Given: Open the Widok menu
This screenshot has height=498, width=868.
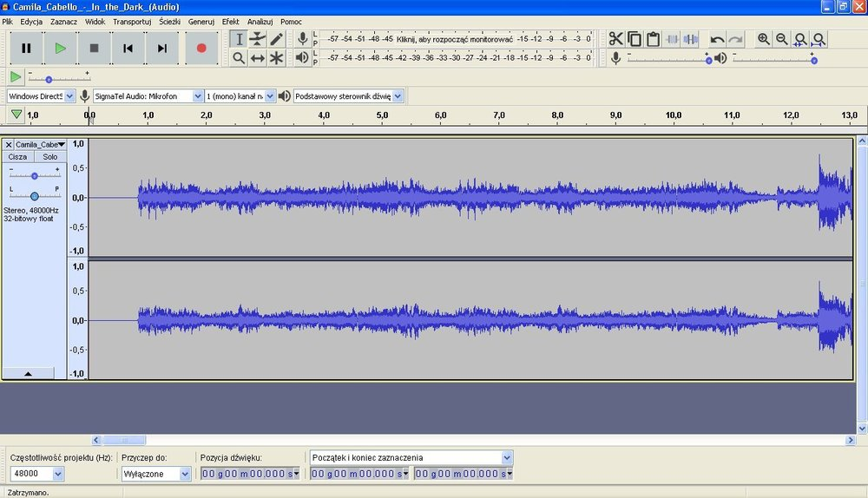Looking at the screenshot, I should pyautogui.click(x=95, y=22).
